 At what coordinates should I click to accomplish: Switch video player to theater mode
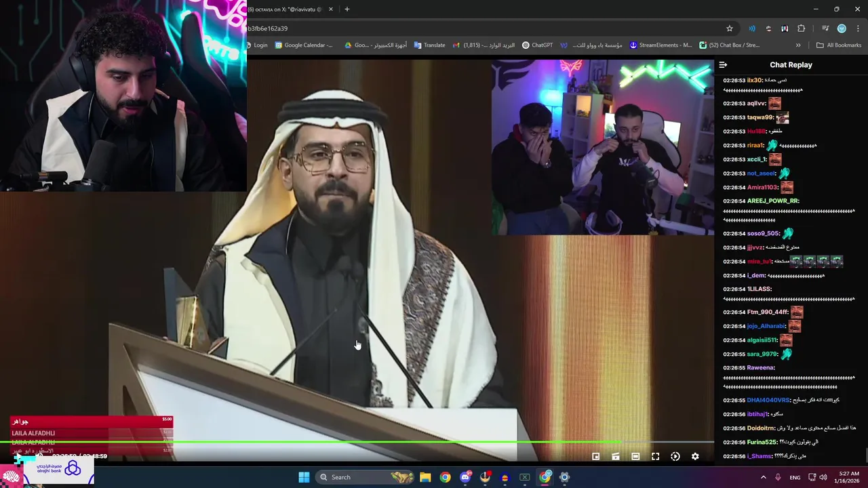coord(635,457)
